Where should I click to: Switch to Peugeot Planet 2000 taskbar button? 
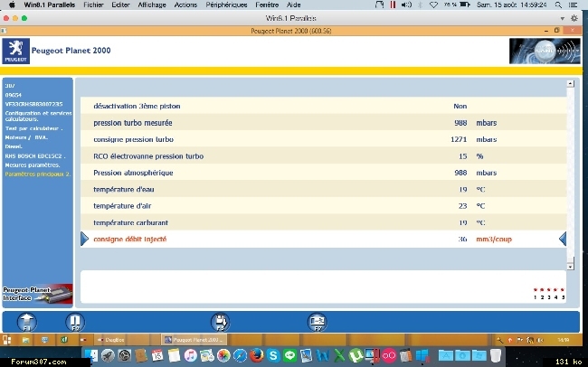(194, 340)
